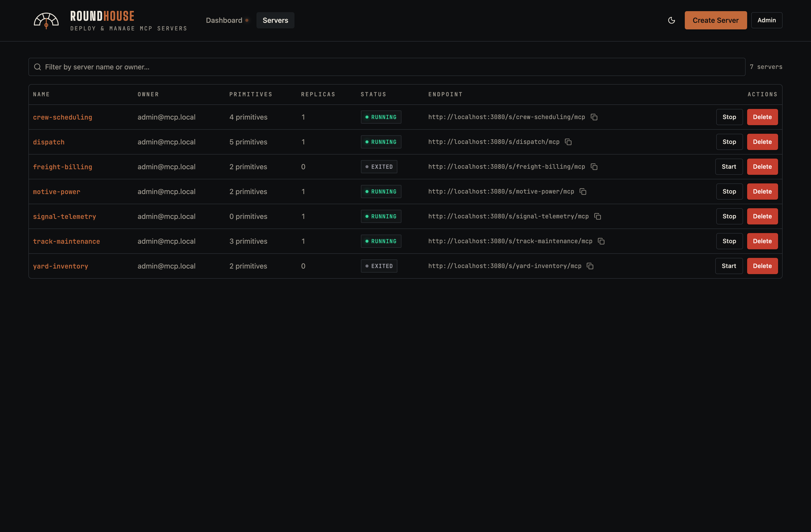Click the owner cell for signal-telemetry
The width and height of the screenshot is (811, 532).
pos(166,217)
